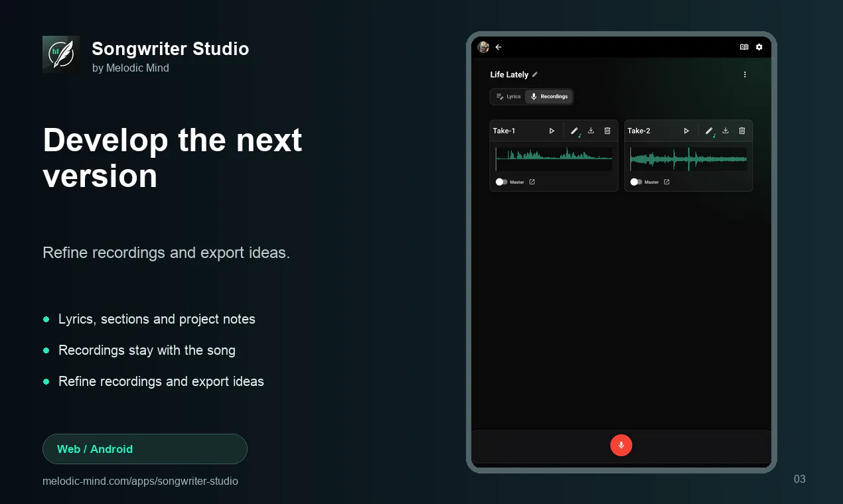Viewport: 843px width, 504px height.
Task: Toggle Master switch for Take-1
Action: [501, 182]
